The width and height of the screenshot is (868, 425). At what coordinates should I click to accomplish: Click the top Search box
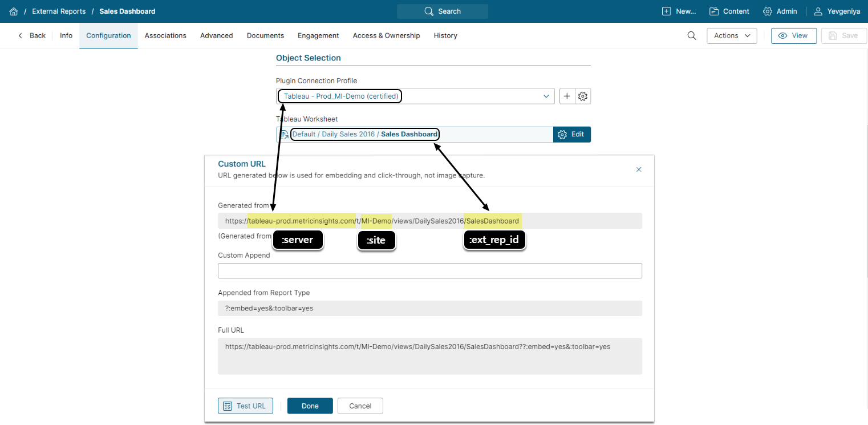point(443,11)
